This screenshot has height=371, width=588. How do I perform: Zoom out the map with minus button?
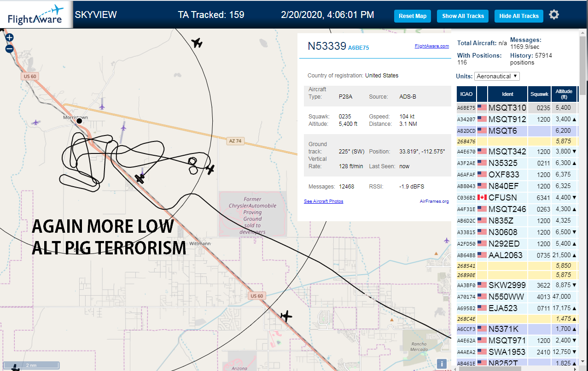pyautogui.click(x=9, y=48)
